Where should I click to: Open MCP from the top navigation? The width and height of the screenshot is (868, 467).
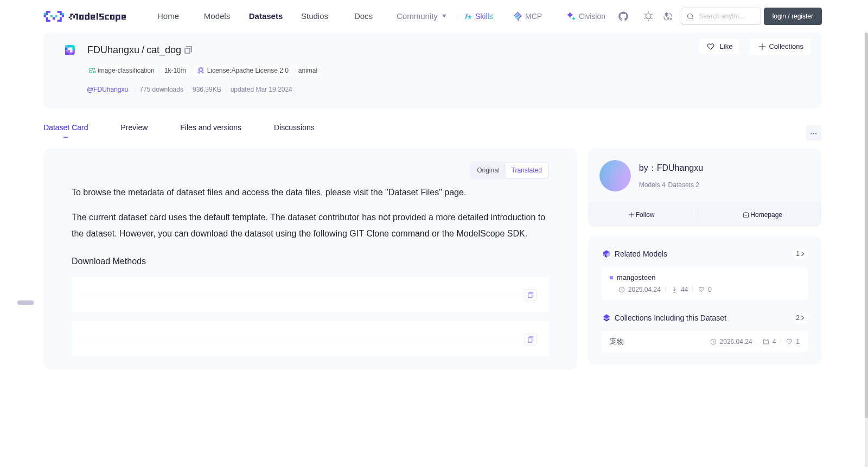click(528, 16)
